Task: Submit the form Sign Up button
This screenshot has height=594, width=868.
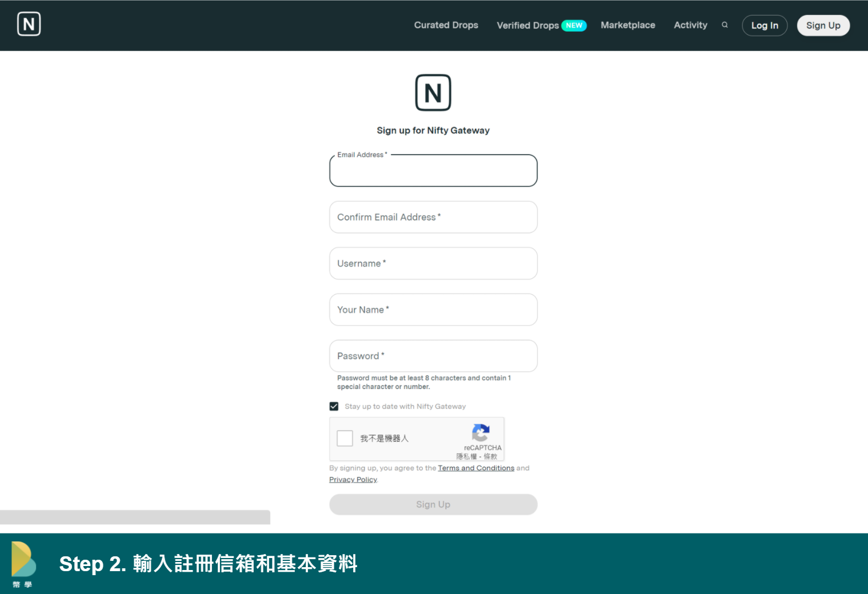Action: (433, 504)
